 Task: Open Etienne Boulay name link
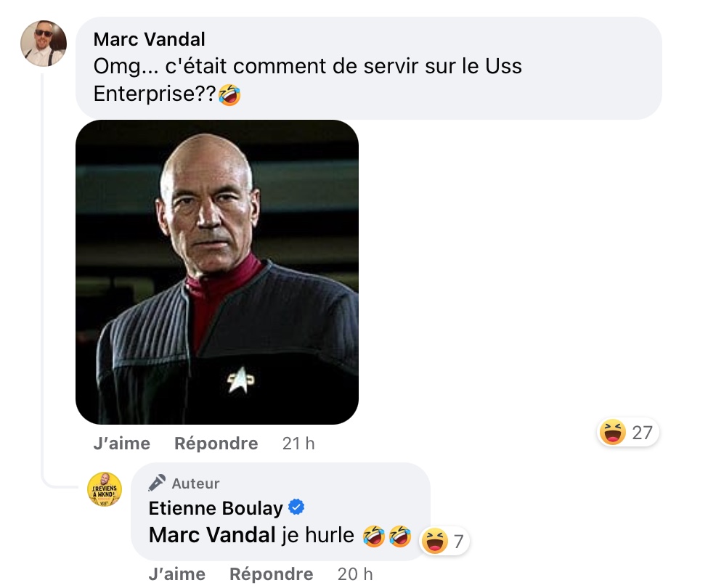pyautogui.click(x=216, y=508)
